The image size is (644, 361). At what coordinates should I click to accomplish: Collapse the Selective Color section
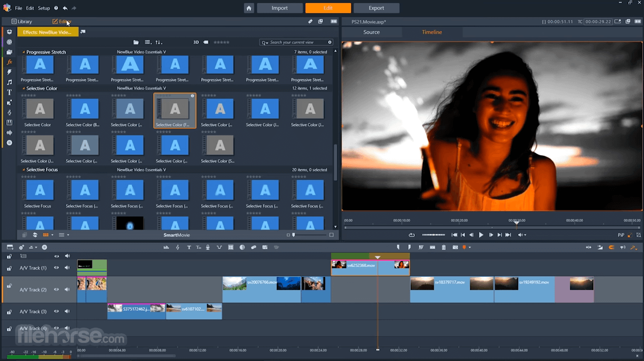click(23, 88)
